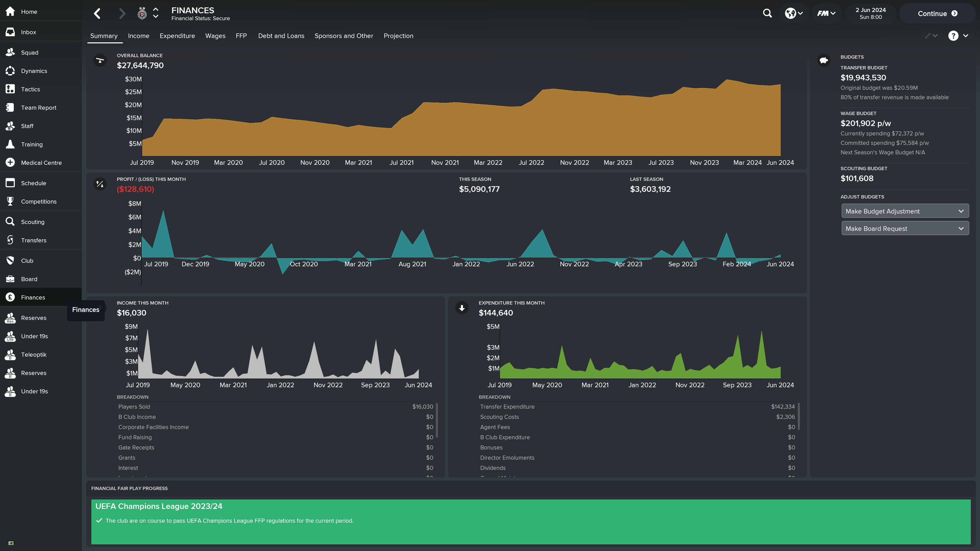Click the income breakdown scrollbar

pos(437,420)
